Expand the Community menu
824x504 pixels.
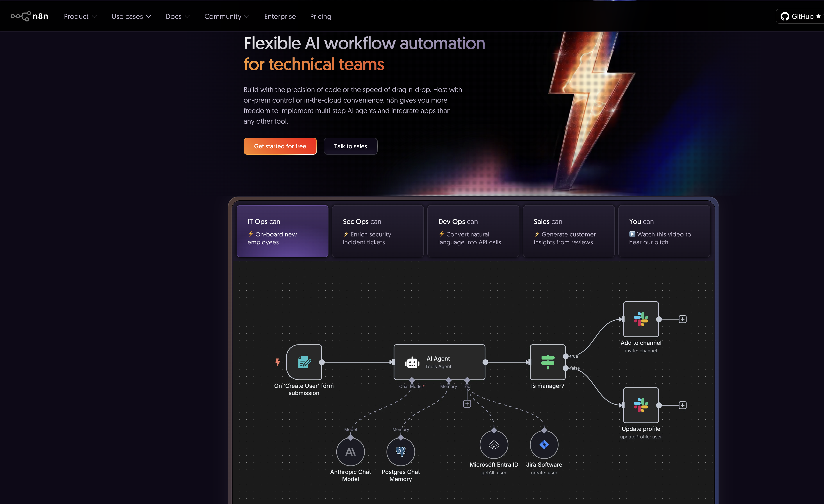(227, 16)
